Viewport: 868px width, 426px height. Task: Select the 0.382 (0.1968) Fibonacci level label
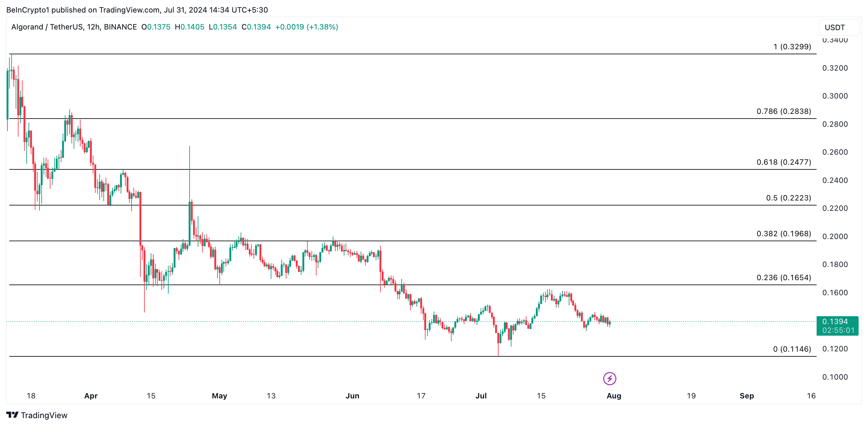click(x=783, y=234)
